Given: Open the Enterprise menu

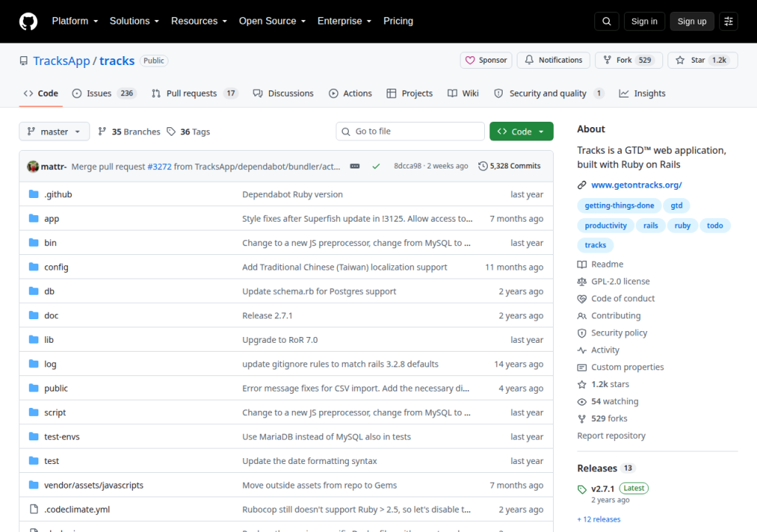Looking at the screenshot, I should coord(344,21).
